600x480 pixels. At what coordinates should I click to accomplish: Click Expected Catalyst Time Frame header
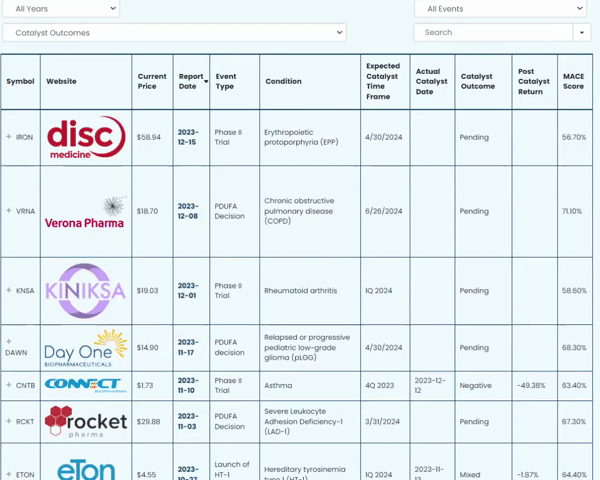click(x=383, y=82)
